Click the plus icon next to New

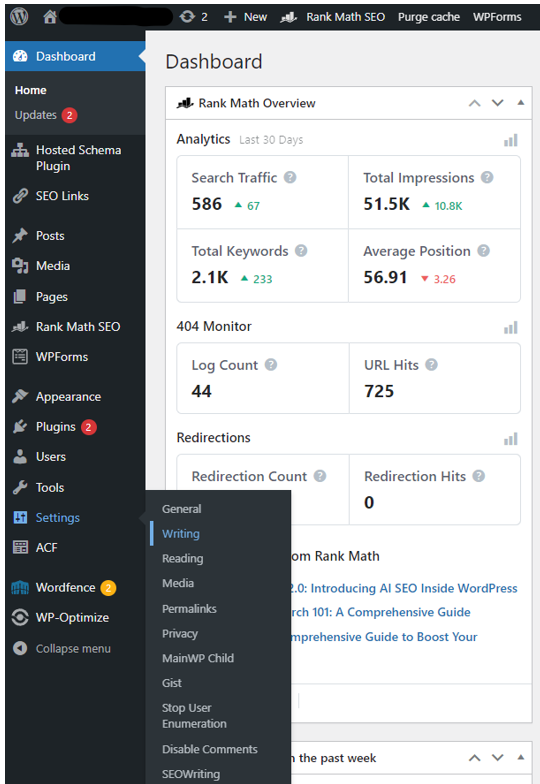click(230, 17)
